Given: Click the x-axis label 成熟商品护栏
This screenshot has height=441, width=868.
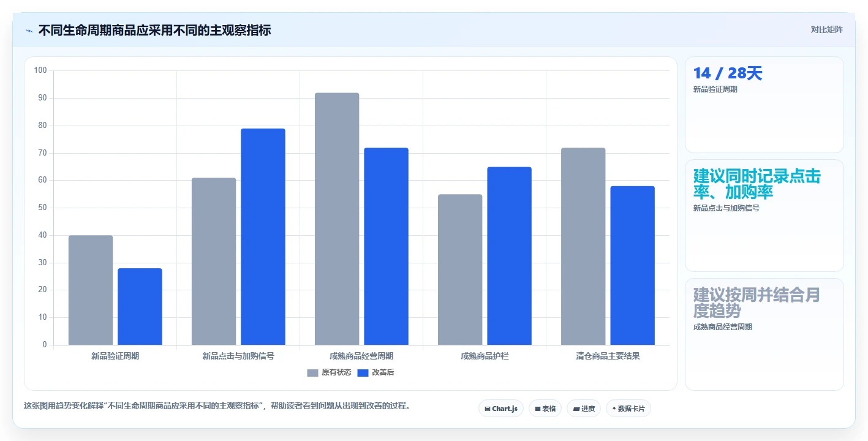Looking at the screenshot, I should click(485, 356).
